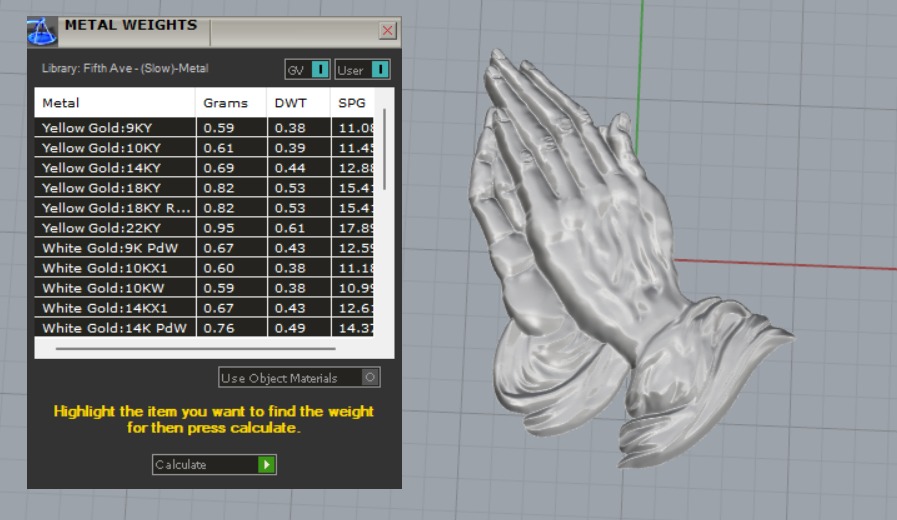Select the Yellow Gold:18KY R... row
The width and height of the screenshot is (897, 520).
pyautogui.click(x=204, y=208)
